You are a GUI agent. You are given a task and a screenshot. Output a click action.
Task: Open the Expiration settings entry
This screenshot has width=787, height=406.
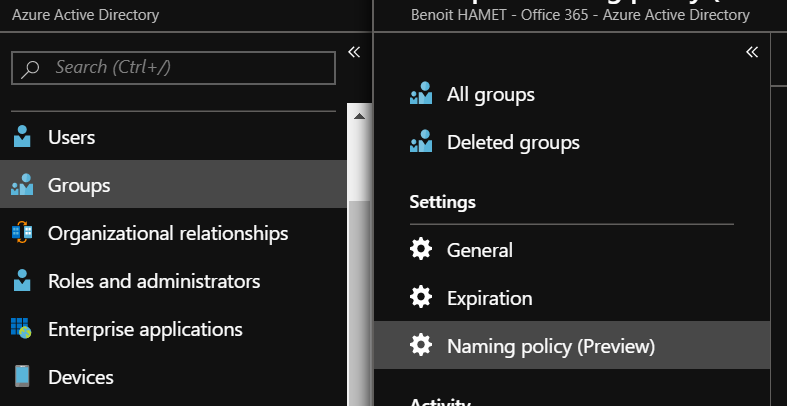tap(489, 298)
